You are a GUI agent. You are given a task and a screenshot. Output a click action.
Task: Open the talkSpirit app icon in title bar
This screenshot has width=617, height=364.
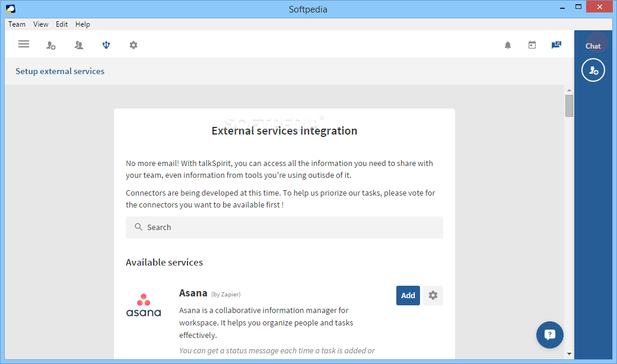pos(11,9)
